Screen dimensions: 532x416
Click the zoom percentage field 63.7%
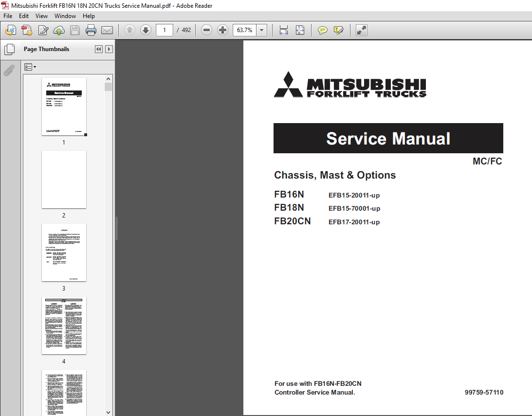coord(245,30)
